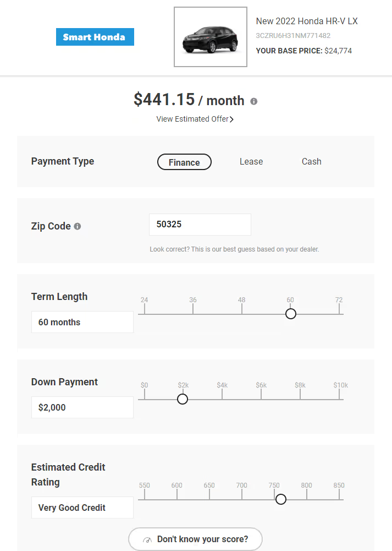Click the Down Payment slider handle
392x551 pixels.
pyautogui.click(x=183, y=399)
